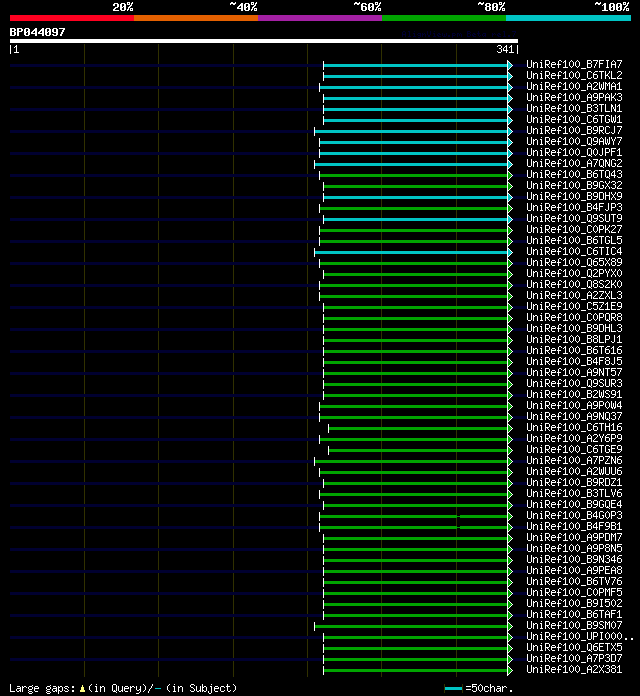Select the UniRef100_B6T616 label
640x696 pixels.
(574, 350)
